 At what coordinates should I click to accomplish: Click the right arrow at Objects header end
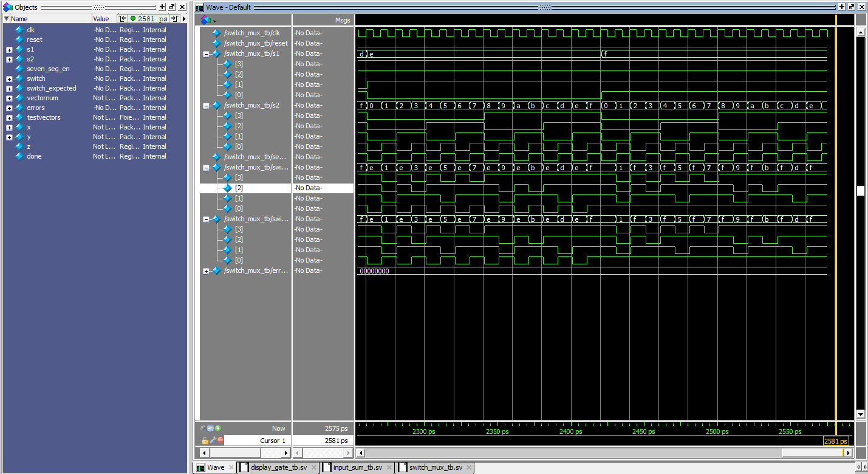[x=184, y=19]
